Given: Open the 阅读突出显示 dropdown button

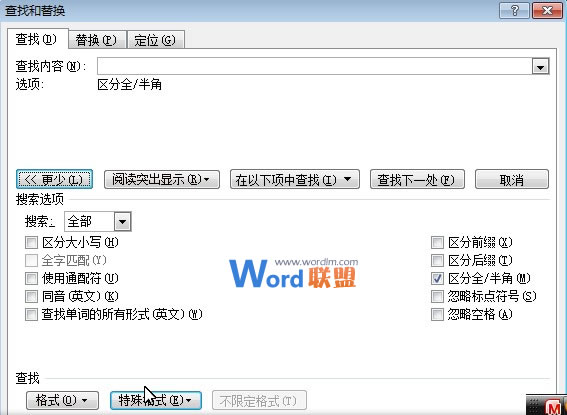Looking at the screenshot, I should [162, 179].
